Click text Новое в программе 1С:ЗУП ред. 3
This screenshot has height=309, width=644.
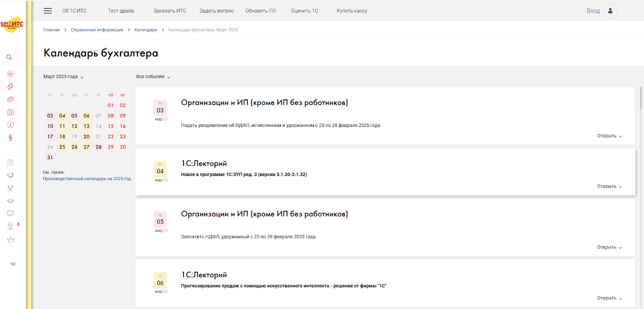[x=244, y=174]
